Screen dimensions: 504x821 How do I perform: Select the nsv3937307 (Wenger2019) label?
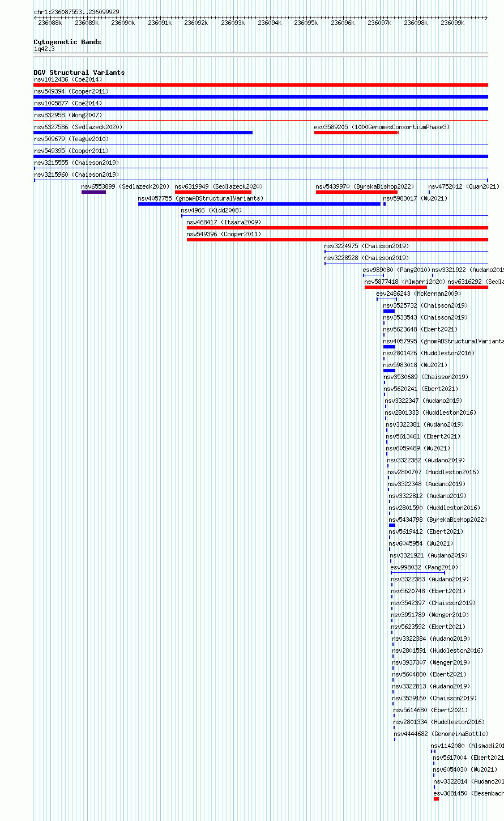432,662
